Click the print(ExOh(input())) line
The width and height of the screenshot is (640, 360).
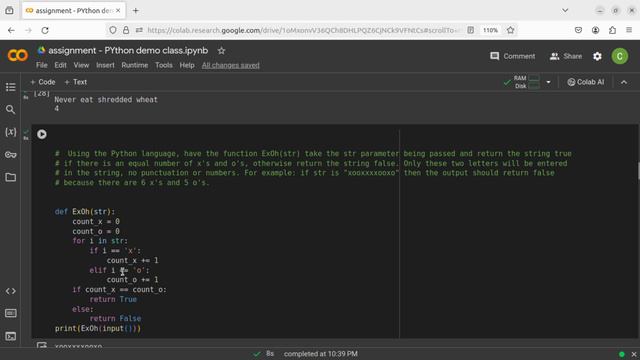pos(98,328)
